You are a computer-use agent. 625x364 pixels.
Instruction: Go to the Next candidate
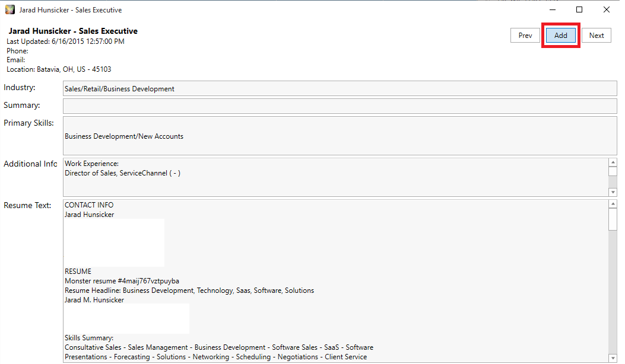[597, 36]
